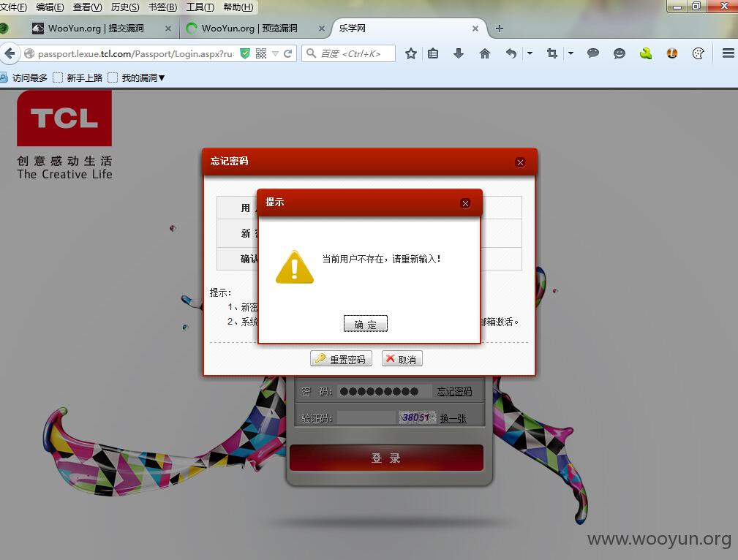This screenshot has width=738, height=560.
Task: Open the 编辑(E) menu
Action: click(x=50, y=7)
